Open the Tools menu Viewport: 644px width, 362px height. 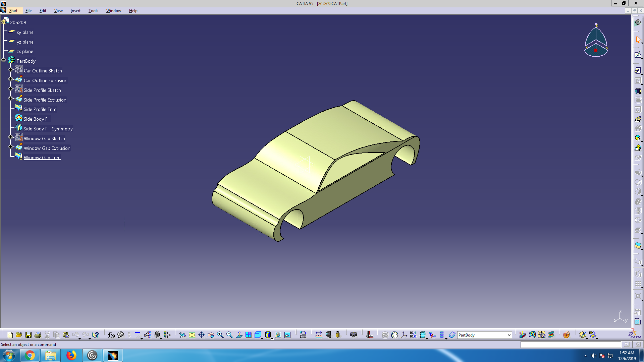click(93, 11)
